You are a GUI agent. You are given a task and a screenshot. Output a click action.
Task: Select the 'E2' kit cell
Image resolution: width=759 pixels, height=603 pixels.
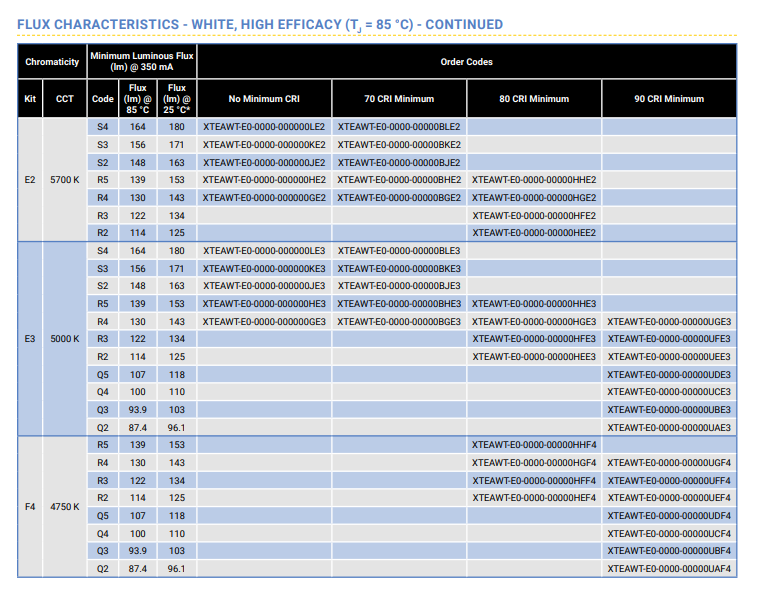[x=30, y=180]
